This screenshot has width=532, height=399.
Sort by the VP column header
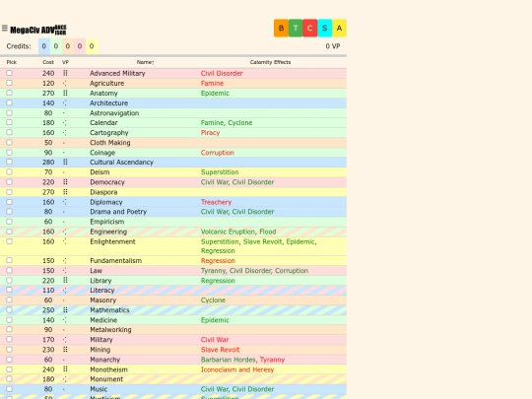[x=65, y=62]
